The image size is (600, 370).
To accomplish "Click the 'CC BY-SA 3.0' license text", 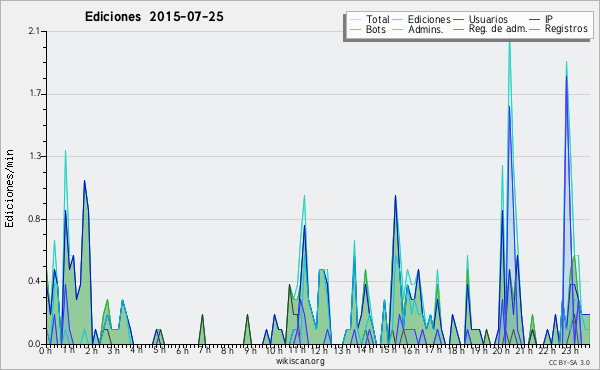I will [x=569, y=362].
